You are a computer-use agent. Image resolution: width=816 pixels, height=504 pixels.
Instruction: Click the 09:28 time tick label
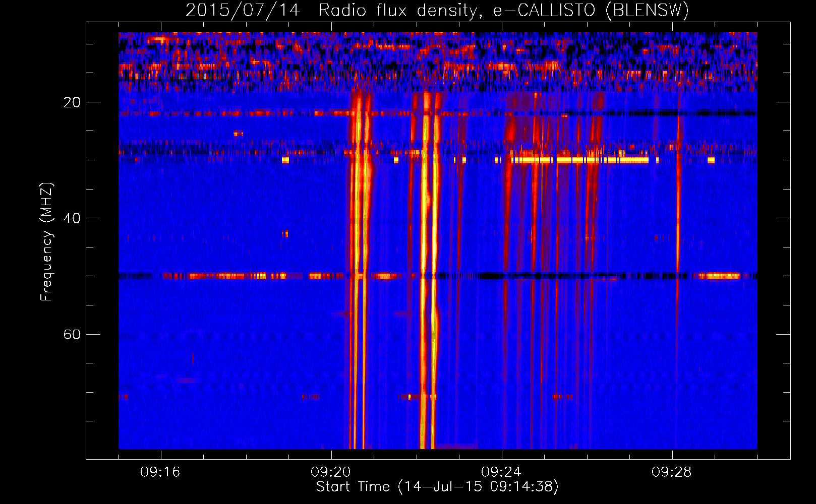[x=672, y=472]
